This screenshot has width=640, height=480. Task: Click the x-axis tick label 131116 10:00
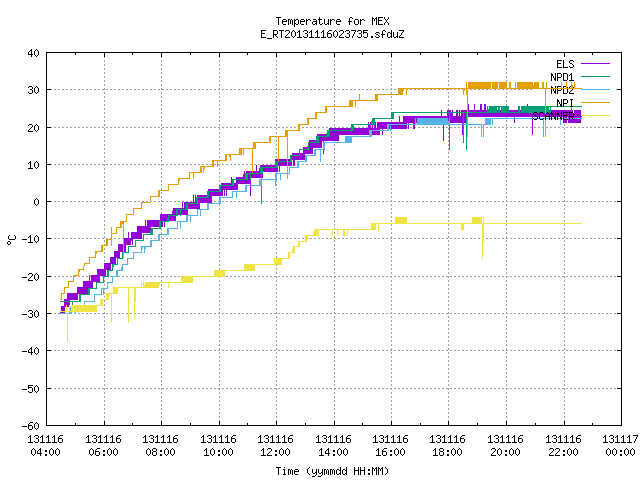tap(218, 446)
